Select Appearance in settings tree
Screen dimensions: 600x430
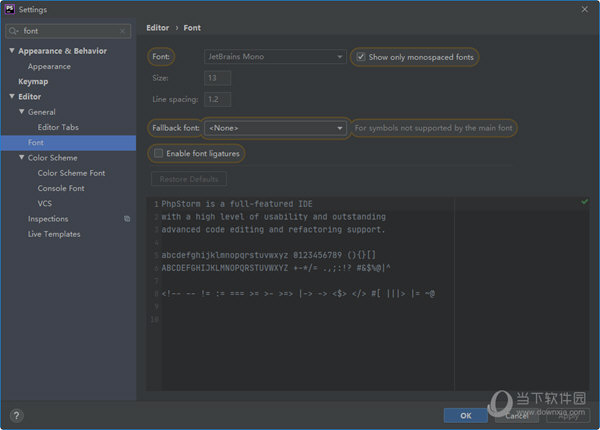[49, 67]
